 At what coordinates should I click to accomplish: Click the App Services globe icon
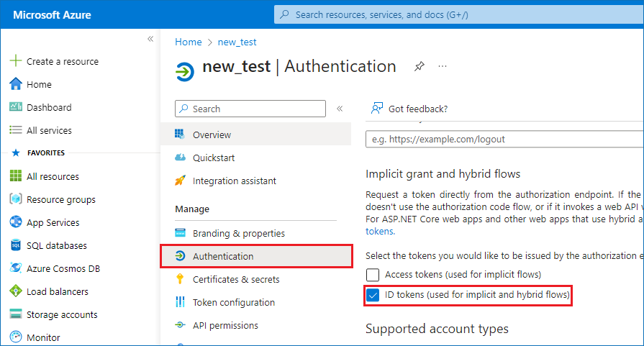16,222
